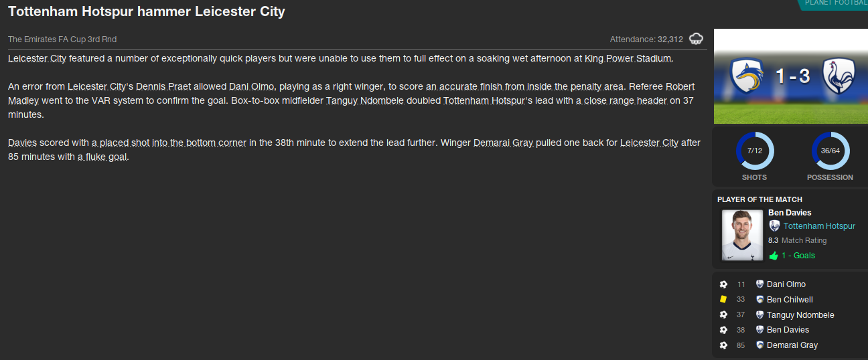Click the Possession 36/64 donut chart

pos(830,151)
